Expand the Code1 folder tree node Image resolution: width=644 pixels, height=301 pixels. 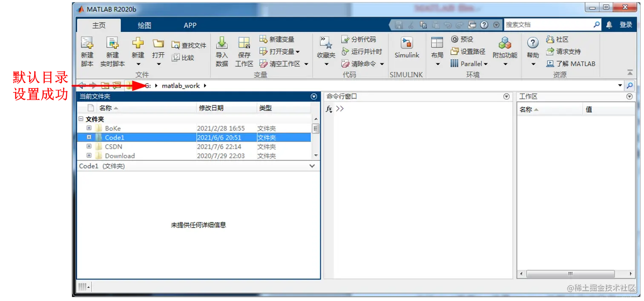(x=89, y=137)
